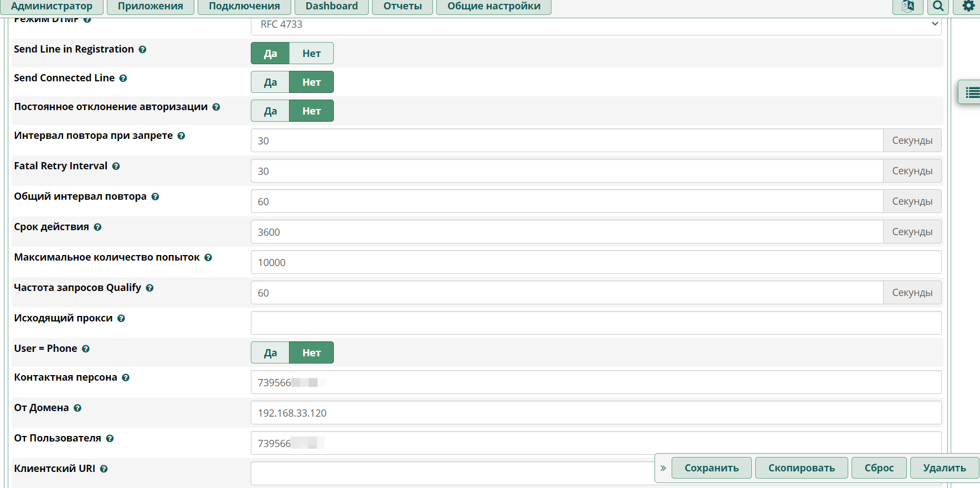This screenshot has width=980, height=488.
Task: Click help icon next to Send Connected Line
Action: point(123,79)
